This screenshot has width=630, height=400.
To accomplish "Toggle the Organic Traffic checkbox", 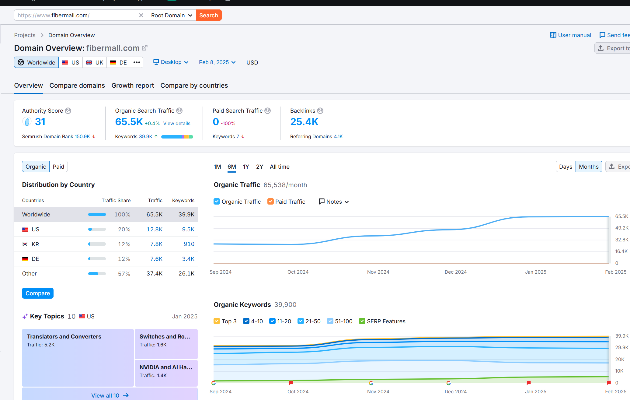I will pyautogui.click(x=217, y=202).
